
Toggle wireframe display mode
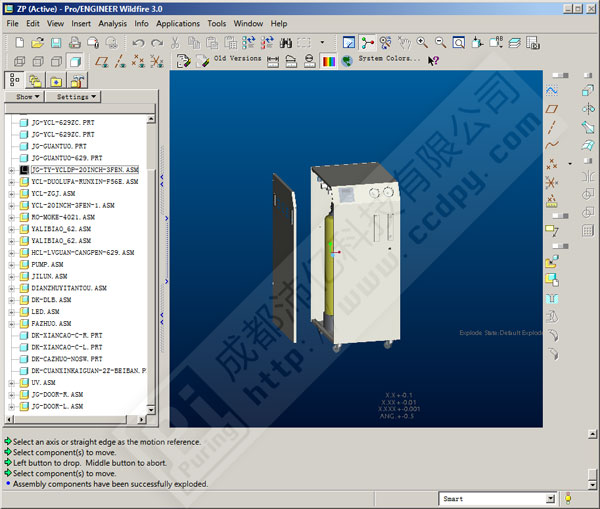(x=20, y=61)
